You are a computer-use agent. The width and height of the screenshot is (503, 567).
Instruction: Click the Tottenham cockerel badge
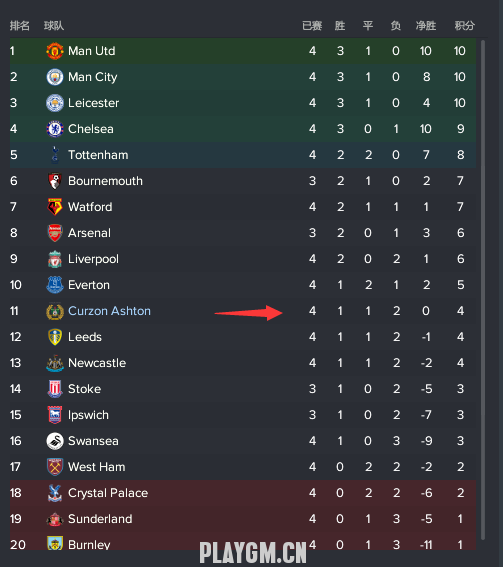[55, 155]
